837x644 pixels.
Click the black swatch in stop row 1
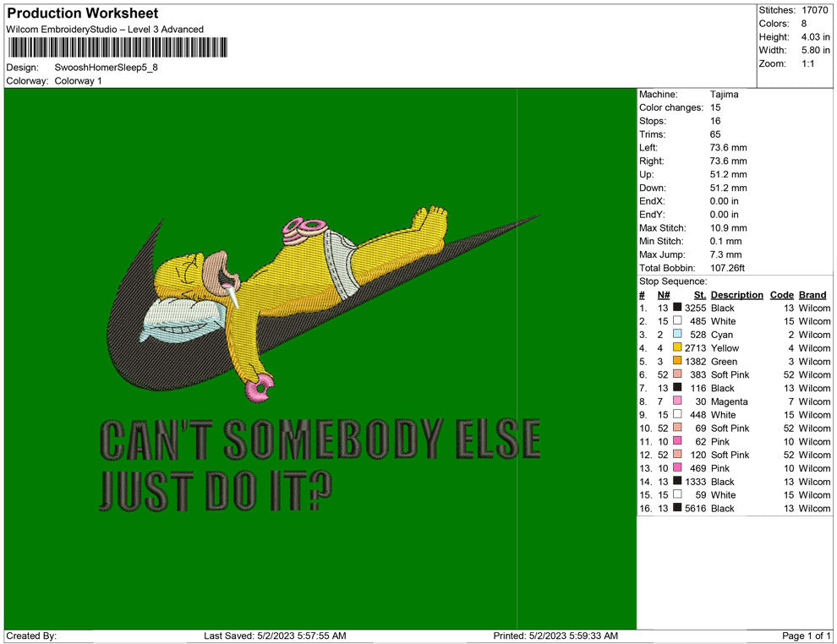coord(677,308)
